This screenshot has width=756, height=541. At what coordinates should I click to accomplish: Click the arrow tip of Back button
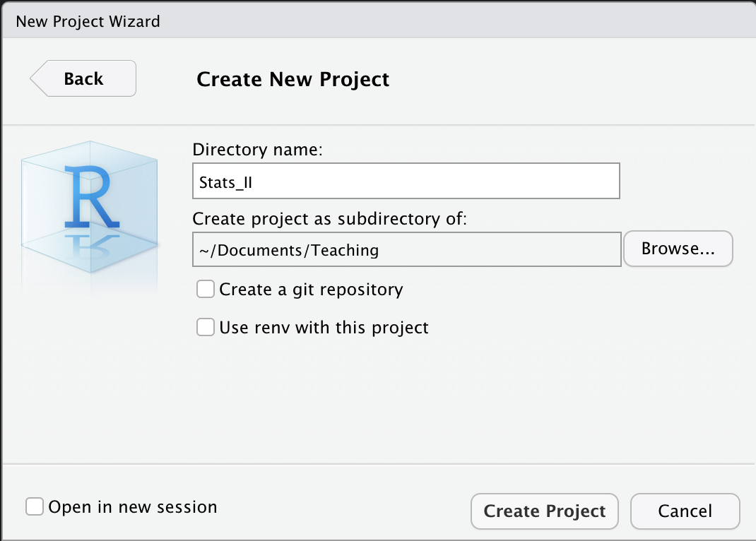click(x=34, y=78)
